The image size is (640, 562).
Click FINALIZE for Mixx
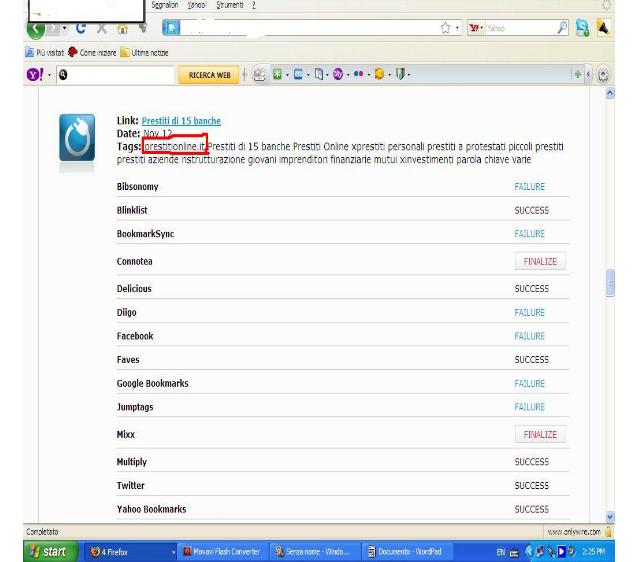pyautogui.click(x=540, y=434)
